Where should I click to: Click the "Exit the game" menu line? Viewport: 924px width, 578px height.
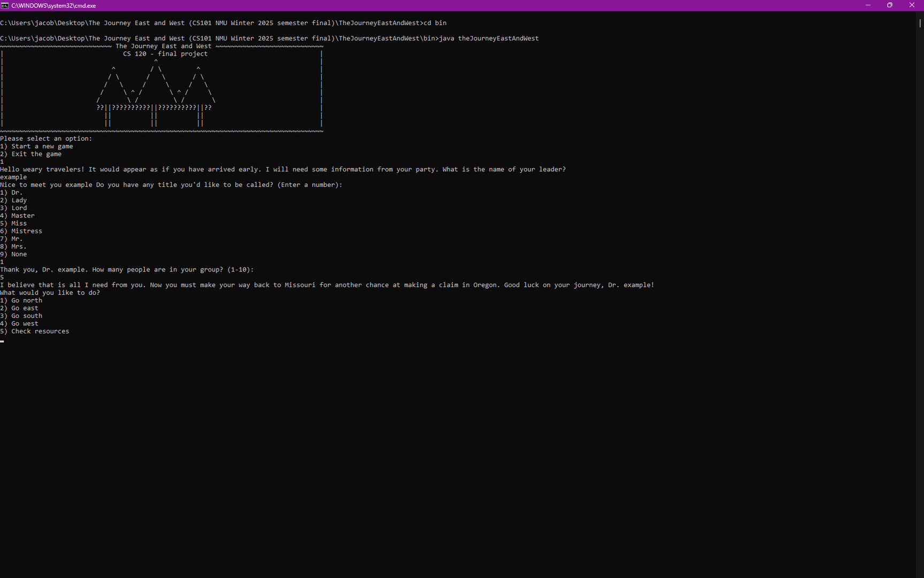pyautogui.click(x=31, y=154)
